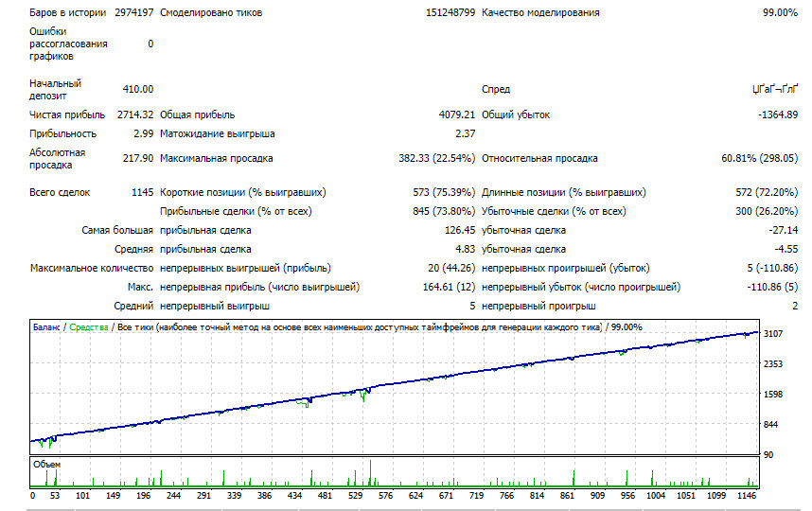Click the 'Объем' volume panel label
This screenshot has width=812, height=511.
pos(46,465)
